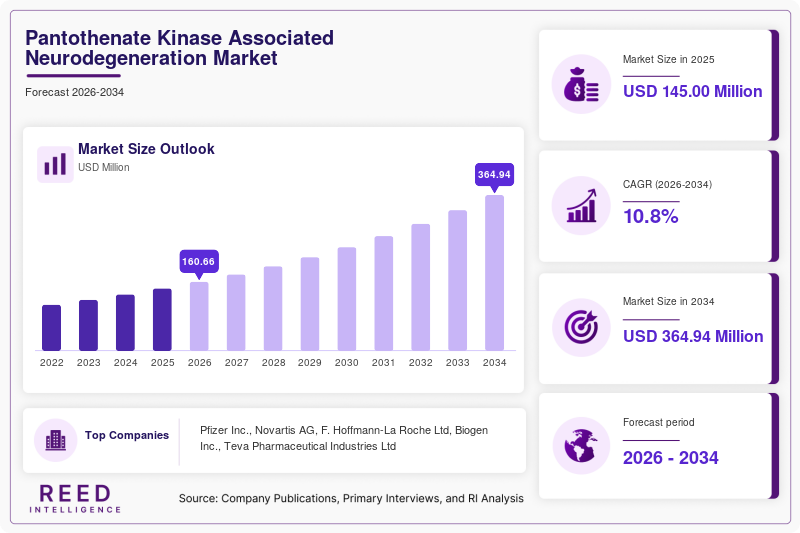The width and height of the screenshot is (800, 533).
Task: Click the Forecast period label
Action: coord(659,422)
